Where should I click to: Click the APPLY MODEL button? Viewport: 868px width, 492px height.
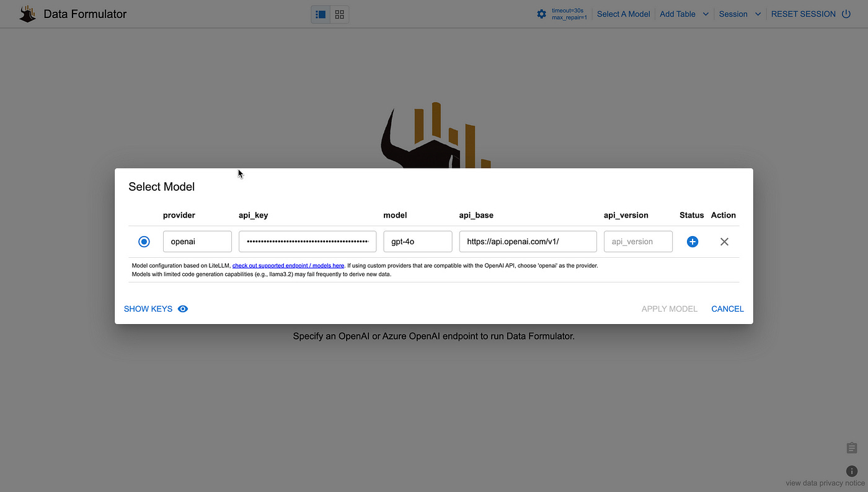point(669,309)
